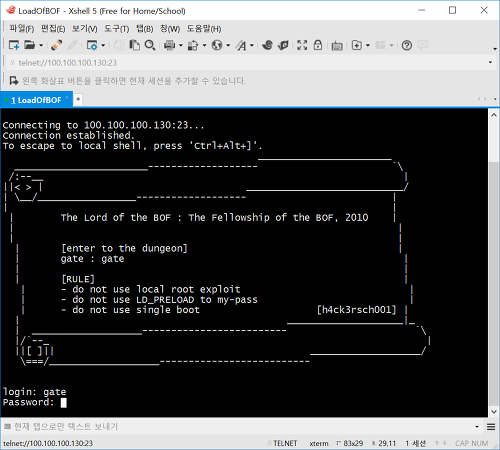Add a new tab with plus button
The image size is (500, 450).
78,99
